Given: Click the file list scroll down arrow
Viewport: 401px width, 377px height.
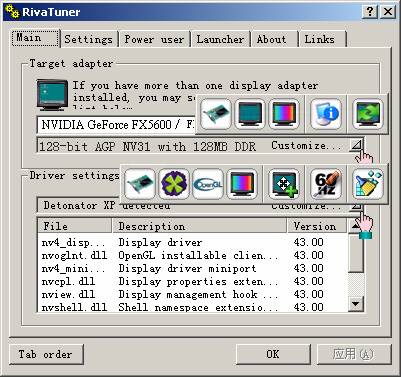Looking at the screenshot, I should pos(356,304).
